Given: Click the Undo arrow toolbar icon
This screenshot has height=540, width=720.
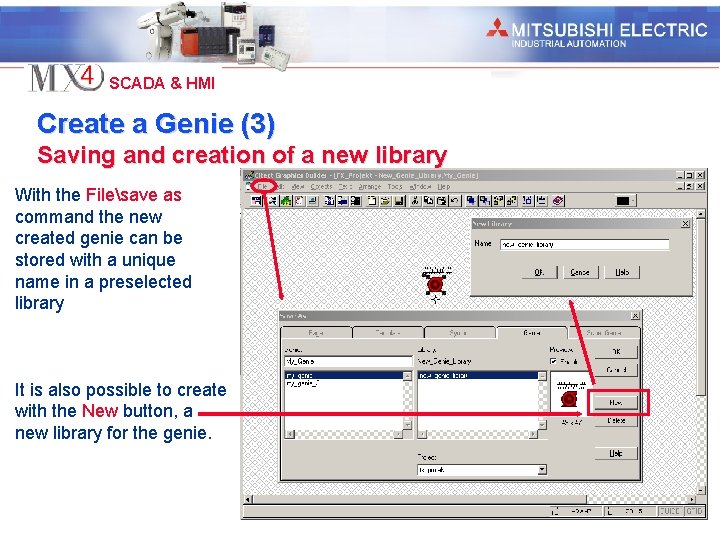Looking at the screenshot, I should [x=455, y=201].
